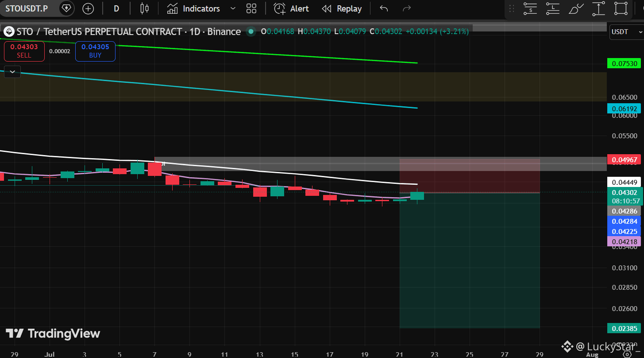Select the green 0.07530 price label
The image size is (644, 358).
(x=625, y=63)
